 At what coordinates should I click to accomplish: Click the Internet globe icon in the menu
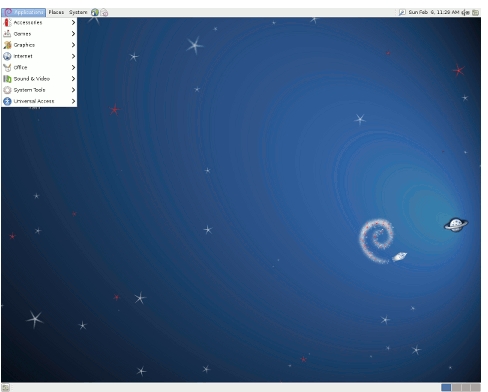point(7,56)
